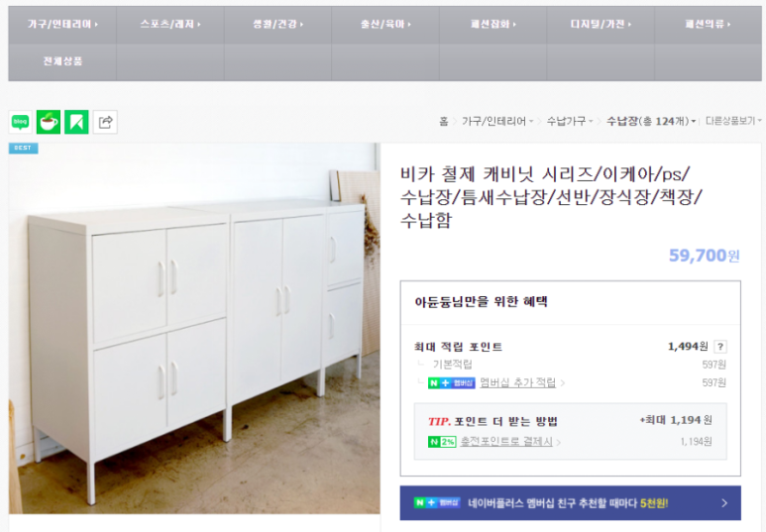Click the N+ 멤버십 badge icon
This screenshot has height=532, width=766.
[452, 383]
